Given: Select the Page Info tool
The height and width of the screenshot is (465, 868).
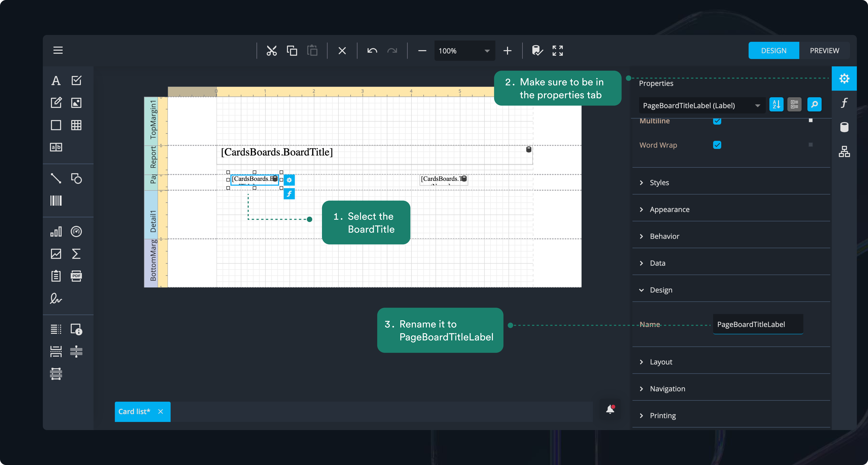Looking at the screenshot, I should pos(76,329).
